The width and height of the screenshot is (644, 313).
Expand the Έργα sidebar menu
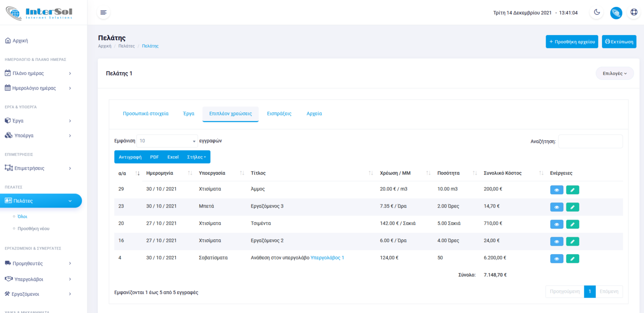pyautogui.click(x=38, y=121)
